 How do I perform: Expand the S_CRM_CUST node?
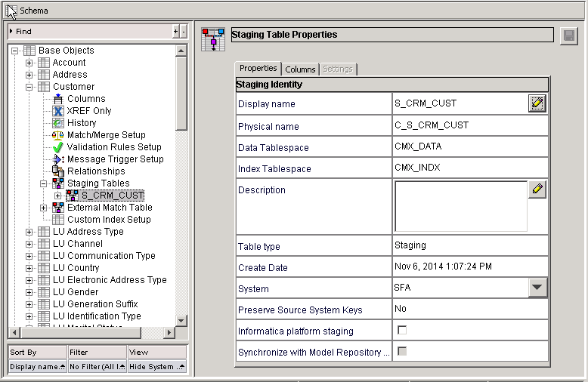[x=57, y=196]
